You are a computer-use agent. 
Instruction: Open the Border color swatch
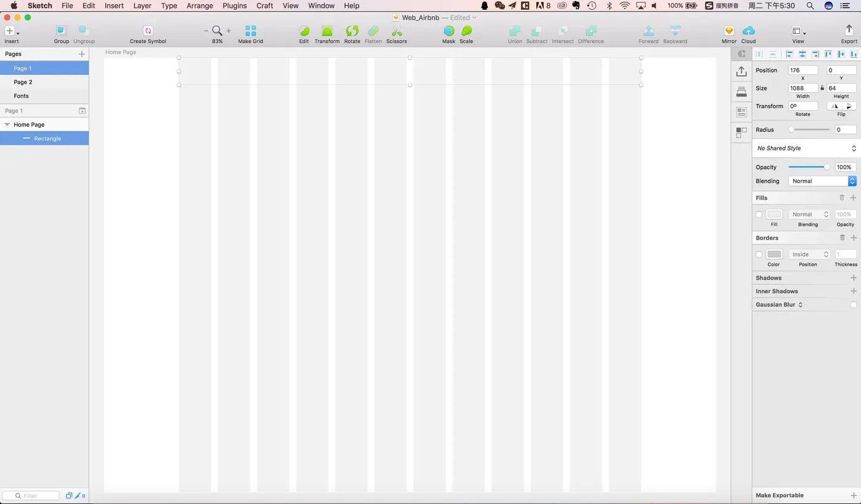pyautogui.click(x=774, y=254)
